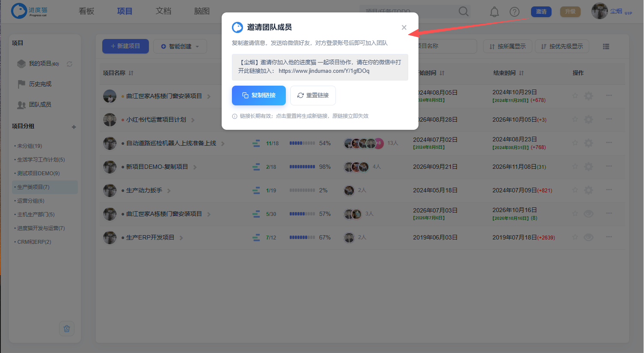Open settings gear for 生产动力扳手
The image size is (644, 353).
(x=589, y=190)
